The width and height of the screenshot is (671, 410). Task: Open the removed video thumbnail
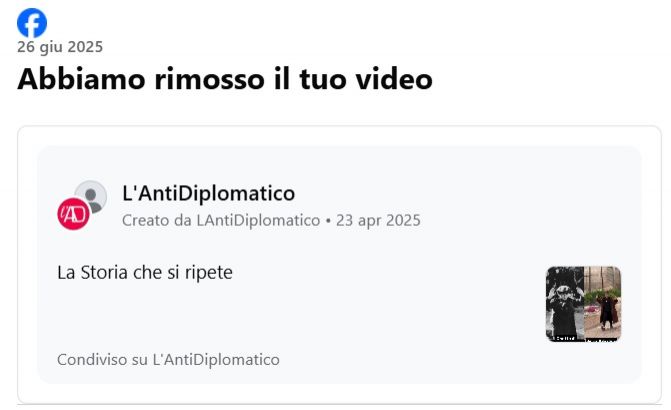click(583, 304)
